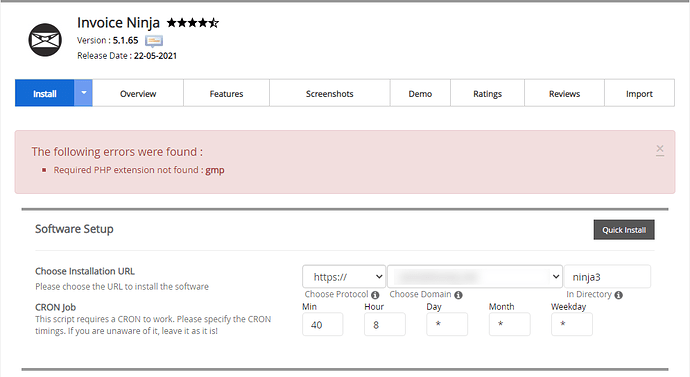The width and height of the screenshot is (690, 377).
Task: Open the Features tab
Action: coord(226,93)
